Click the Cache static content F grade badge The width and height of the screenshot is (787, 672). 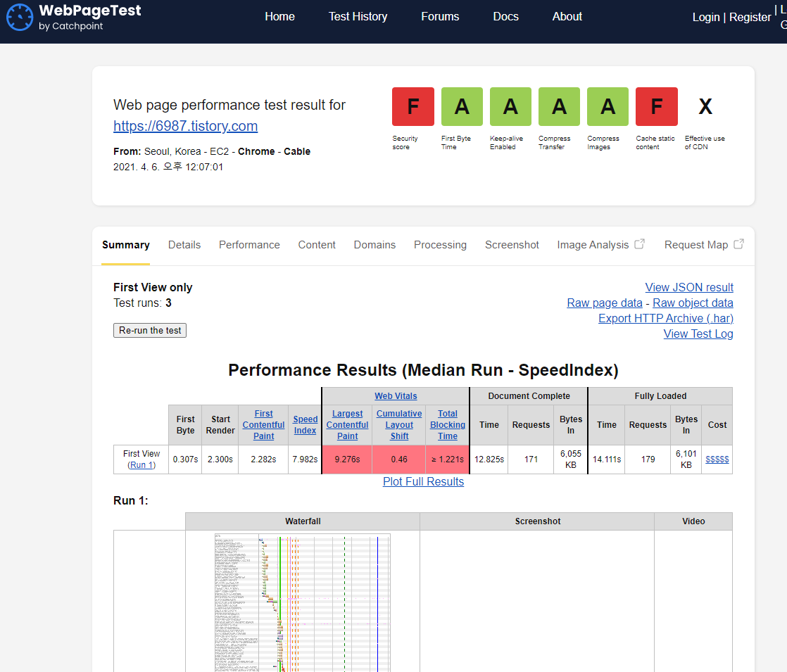pyautogui.click(x=657, y=106)
